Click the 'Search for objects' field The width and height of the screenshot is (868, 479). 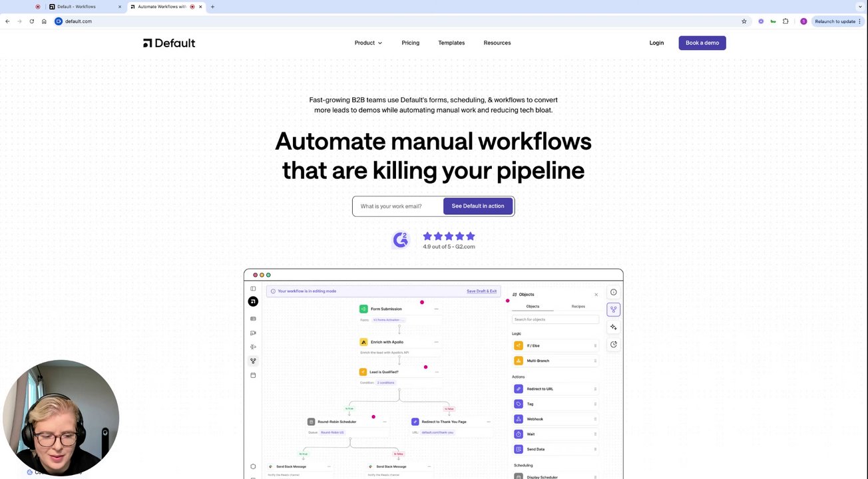pyautogui.click(x=555, y=319)
